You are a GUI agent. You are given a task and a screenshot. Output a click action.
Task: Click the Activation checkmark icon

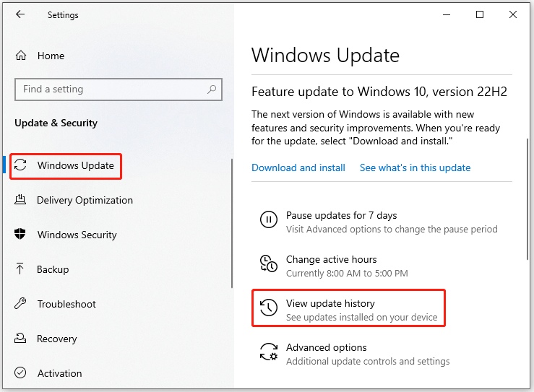pyautogui.click(x=20, y=373)
